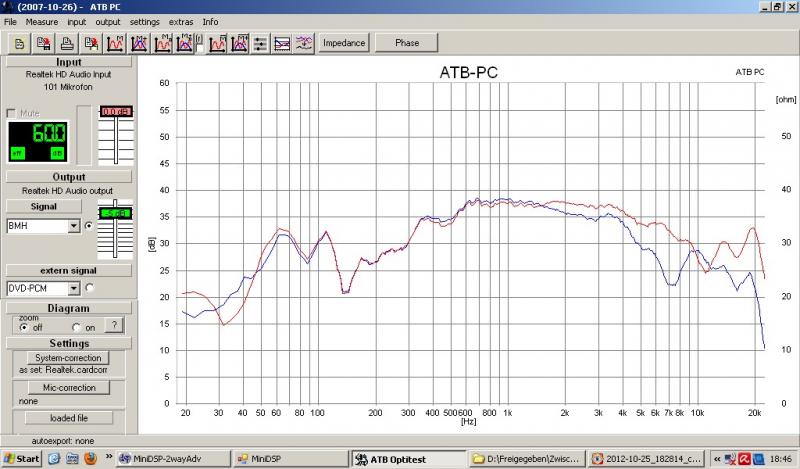800x469 pixels.
Task: Open the output menu
Action: tap(108, 22)
